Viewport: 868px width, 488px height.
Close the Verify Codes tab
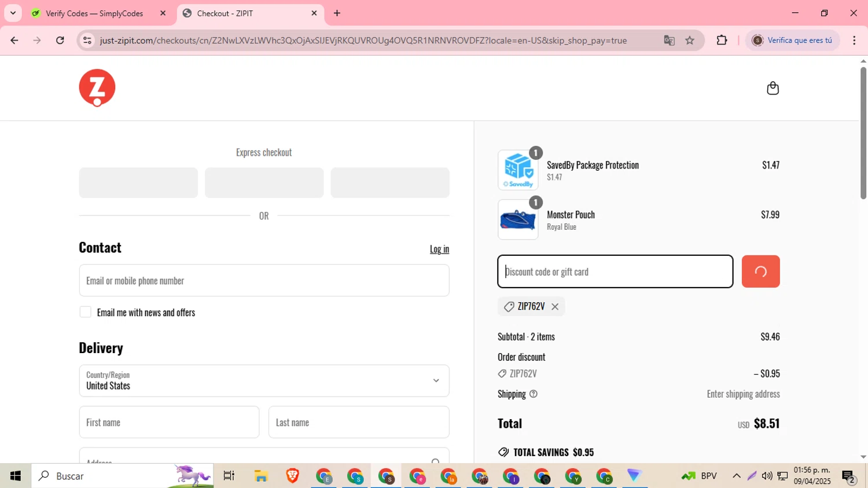[163, 13]
